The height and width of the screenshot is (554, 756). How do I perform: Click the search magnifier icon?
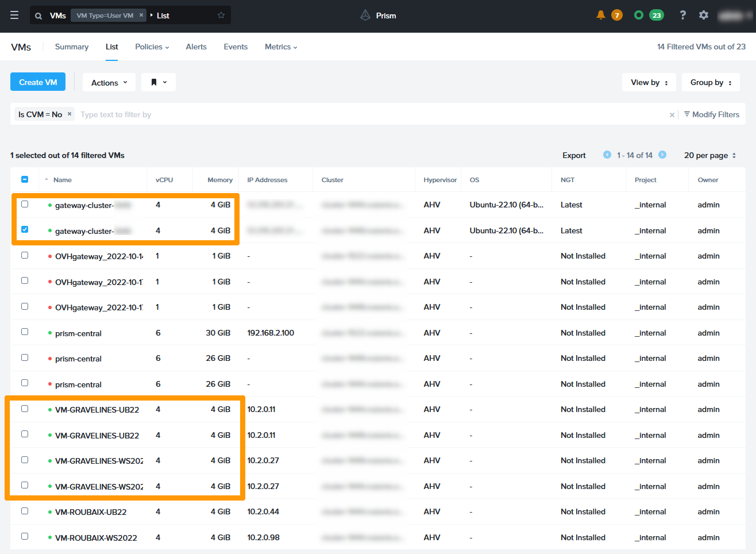(x=38, y=16)
